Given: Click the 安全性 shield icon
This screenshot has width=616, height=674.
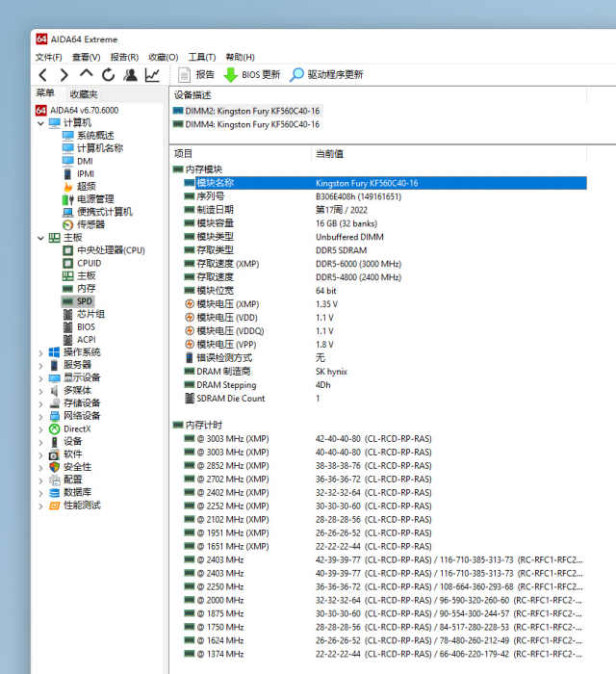Looking at the screenshot, I should pyautogui.click(x=54, y=467).
